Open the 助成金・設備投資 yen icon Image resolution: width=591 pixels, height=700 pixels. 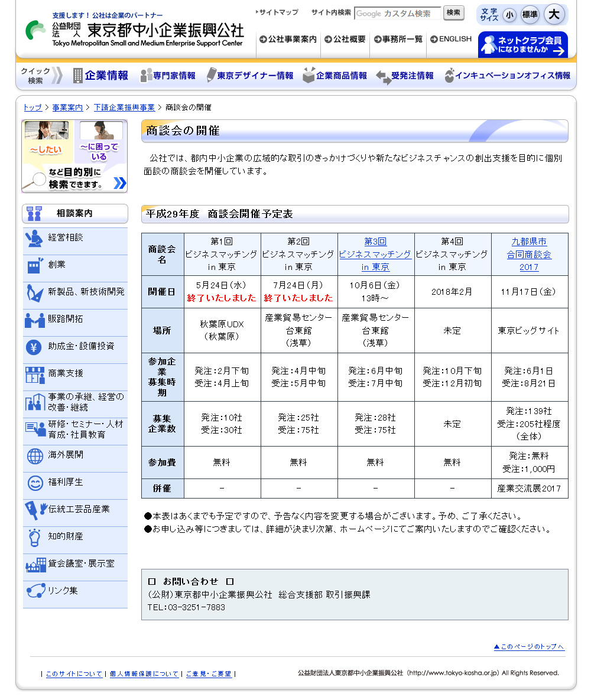pyautogui.click(x=34, y=347)
